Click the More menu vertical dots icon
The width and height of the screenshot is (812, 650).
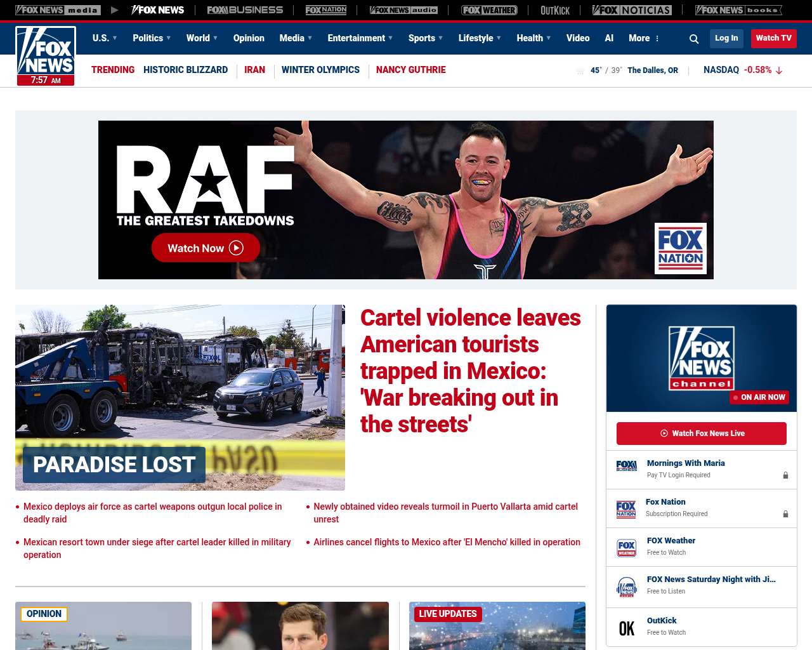pos(657,39)
